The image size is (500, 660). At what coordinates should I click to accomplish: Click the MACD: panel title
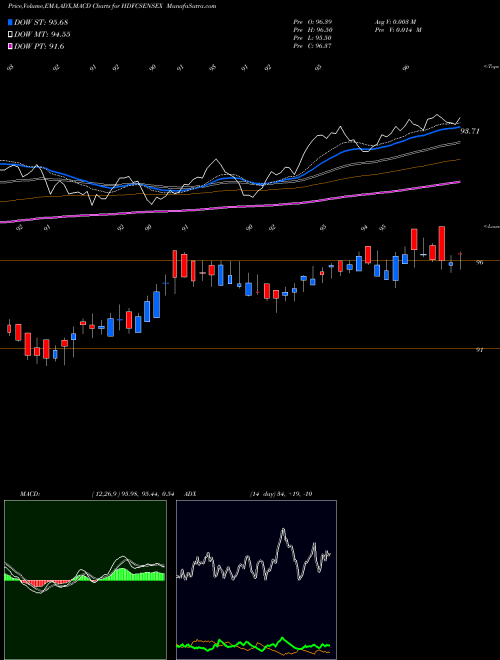pyautogui.click(x=30, y=494)
